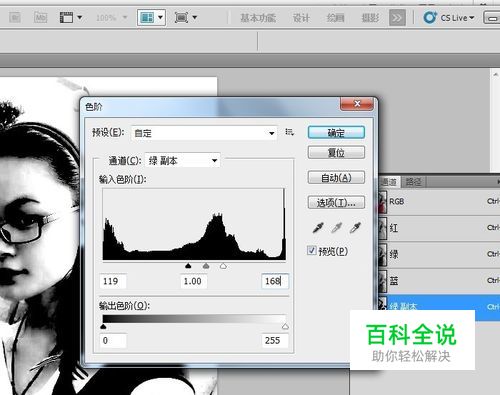The width and height of the screenshot is (500, 395).
Task: Switch to 设计 workspace
Action: (x=301, y=18)
